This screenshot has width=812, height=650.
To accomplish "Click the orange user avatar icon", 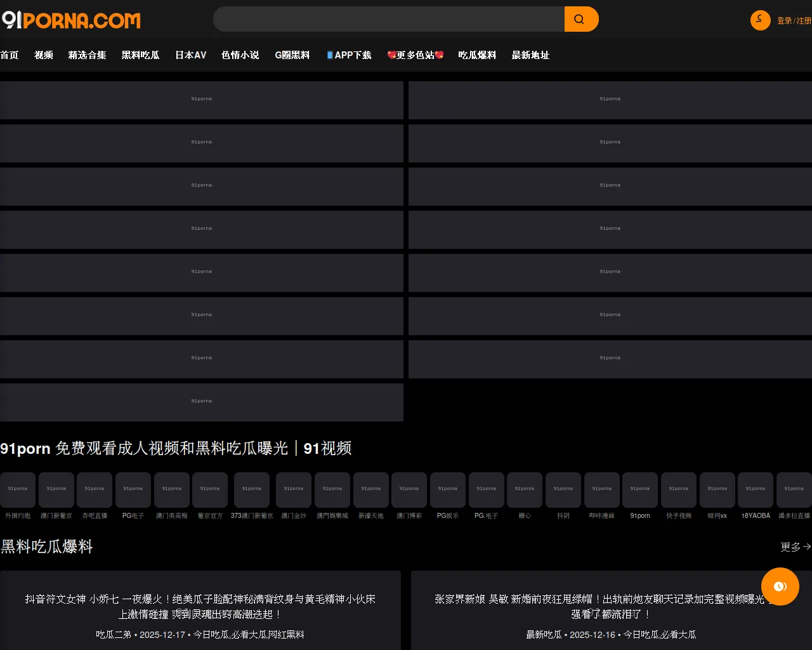I will pyautogui.click(x=760, y=20).
